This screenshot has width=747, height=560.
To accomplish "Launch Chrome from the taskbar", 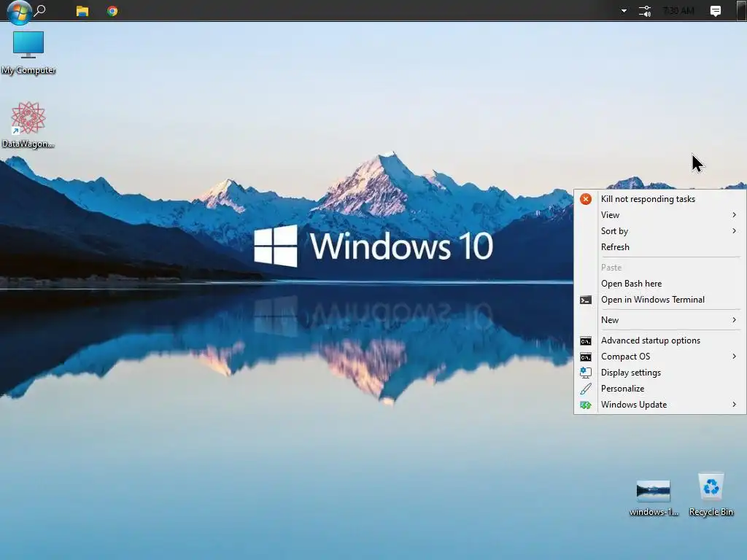I will 112,11.
